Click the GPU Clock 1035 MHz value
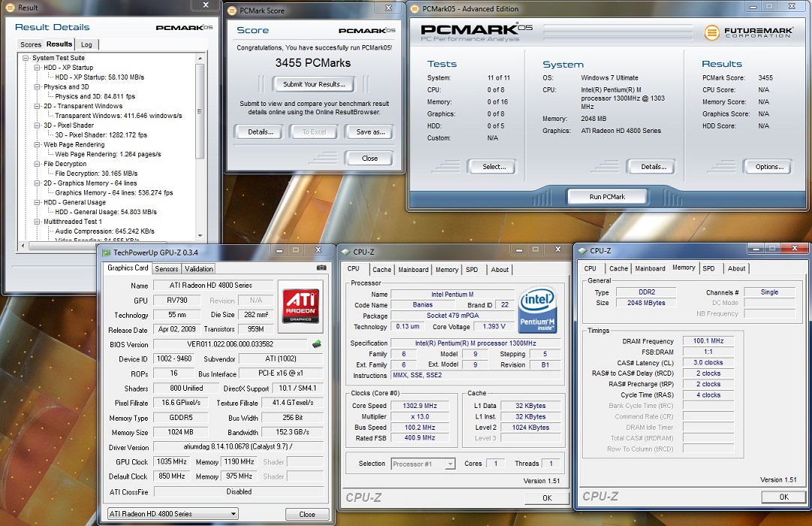This screenshot has width=812, height=526. tap(172, 461)
